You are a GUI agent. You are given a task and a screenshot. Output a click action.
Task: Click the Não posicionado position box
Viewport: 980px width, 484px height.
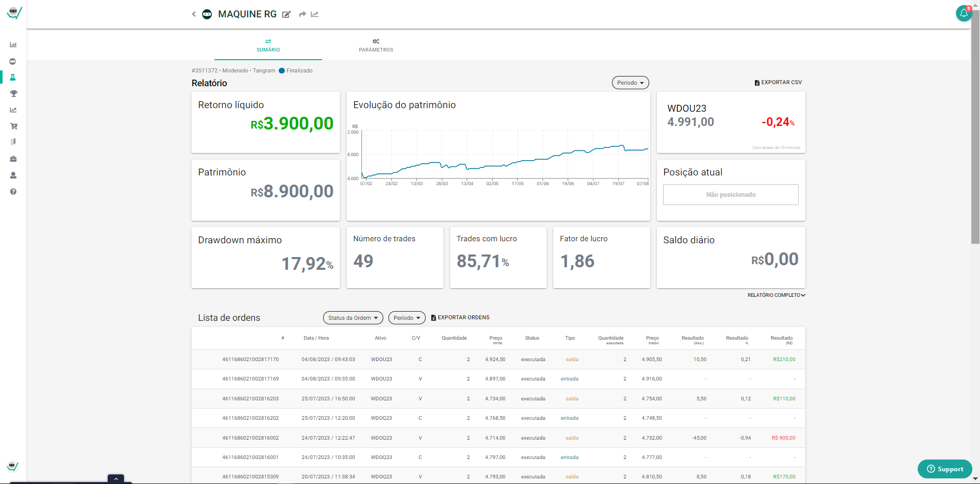coord(731,195)
